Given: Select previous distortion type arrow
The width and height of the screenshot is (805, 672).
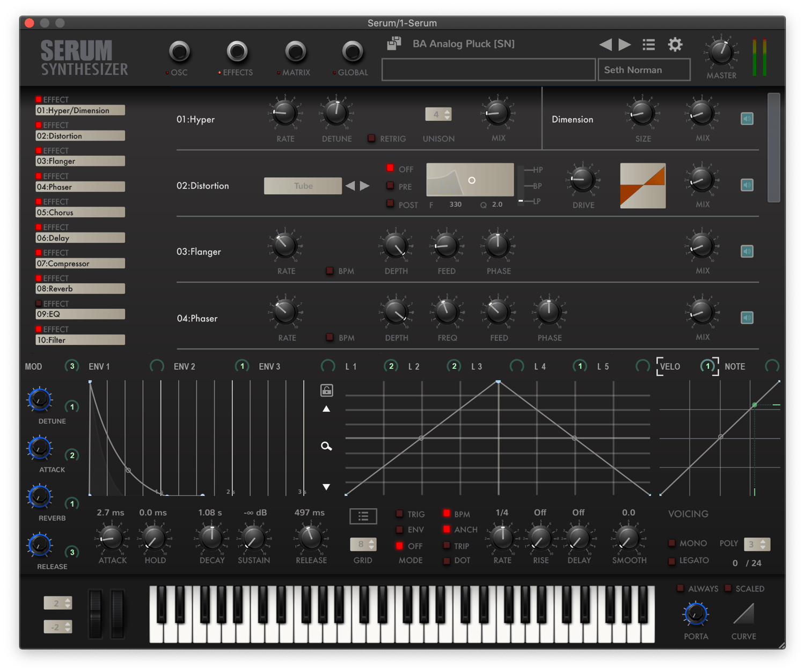Looking at the screenshot, I should point(350,186).
